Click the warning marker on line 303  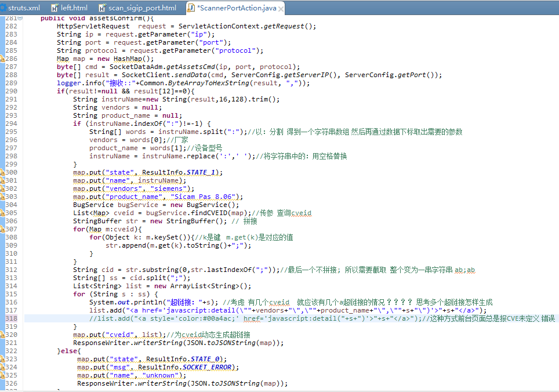[2, 197]
